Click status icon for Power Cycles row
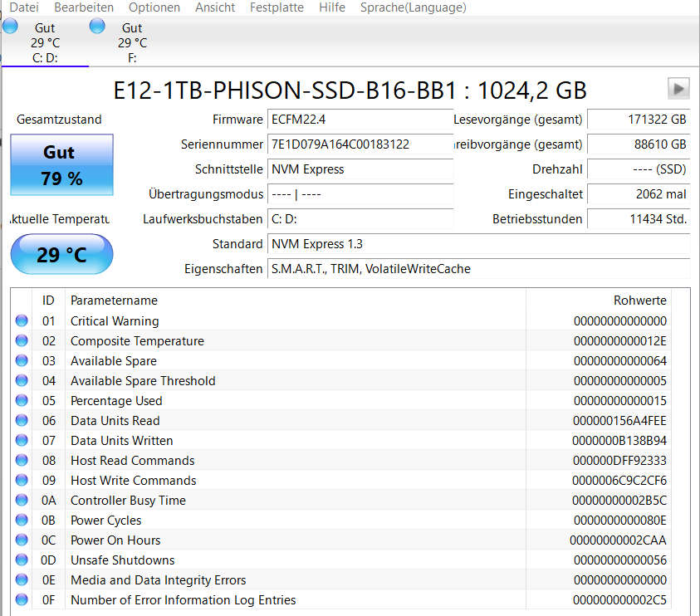 (x=22, y=520)
